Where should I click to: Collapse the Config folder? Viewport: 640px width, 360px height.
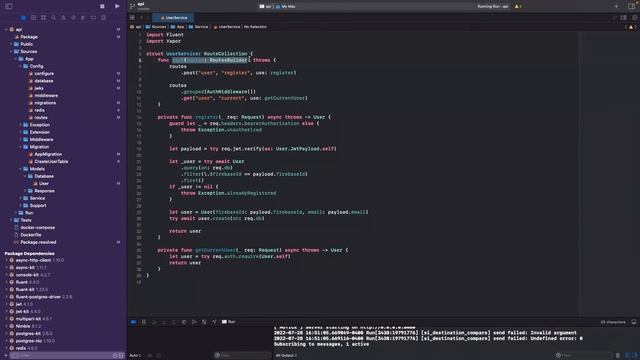coord(20,66)
